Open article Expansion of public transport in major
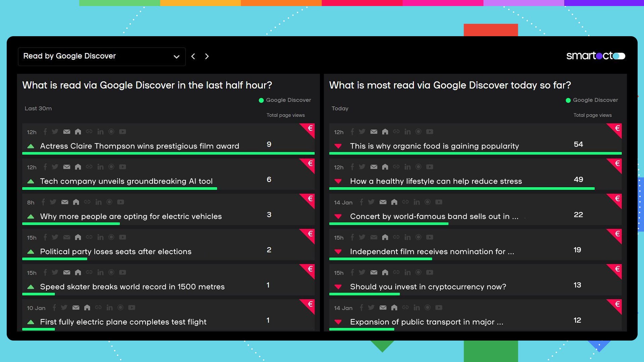The height and width of the screenshot is (362, 644). tap(426, 322)
